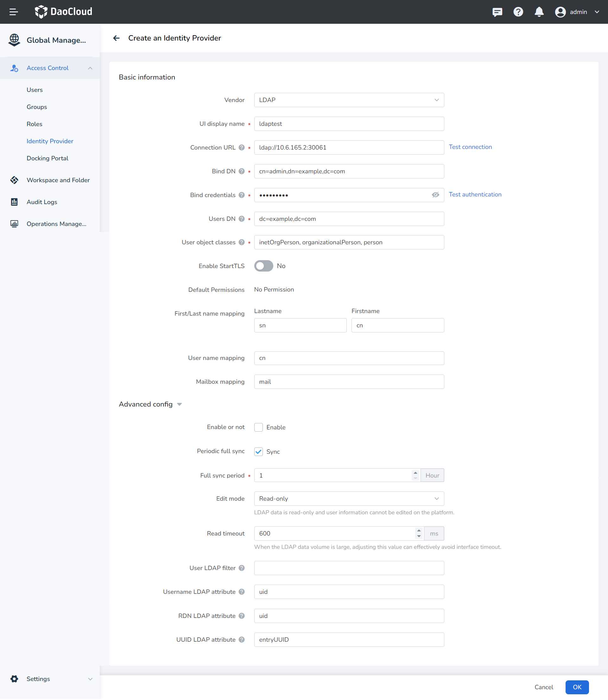The width and height of the screenshot is (608, 700).
Task: Select Users from the Access Control menu
Action: coord(35,89)
